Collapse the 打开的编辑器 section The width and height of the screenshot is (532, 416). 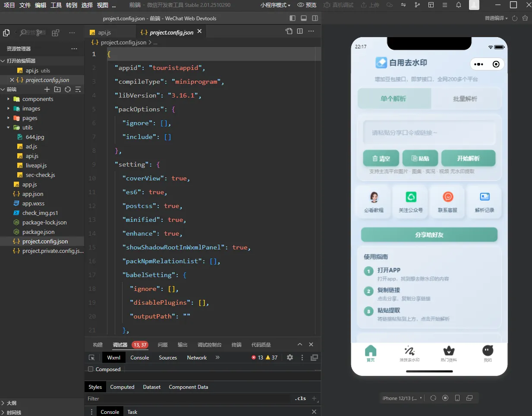[42, 61]
